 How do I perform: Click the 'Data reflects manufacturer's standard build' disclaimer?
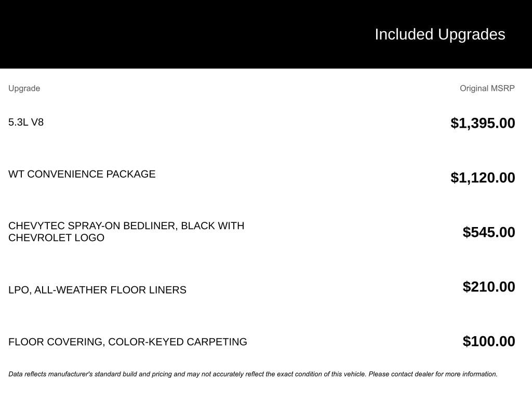[x=130, y=374]
